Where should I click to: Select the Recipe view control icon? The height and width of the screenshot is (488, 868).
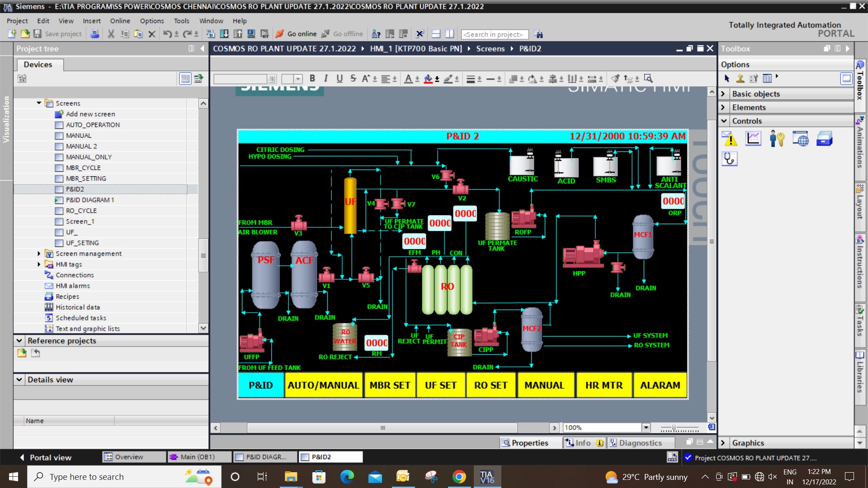tap(824, 139)
